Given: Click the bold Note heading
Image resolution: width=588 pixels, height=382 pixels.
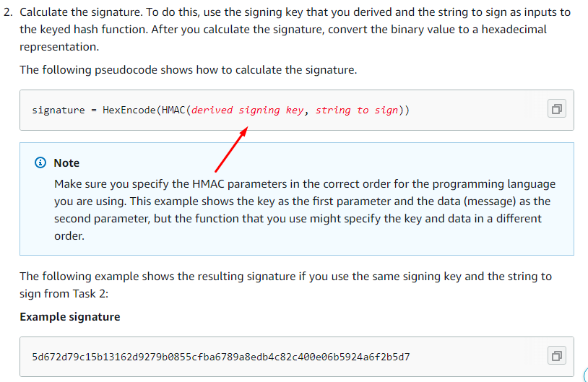Looking at the screenshot, I should [66, 163].
